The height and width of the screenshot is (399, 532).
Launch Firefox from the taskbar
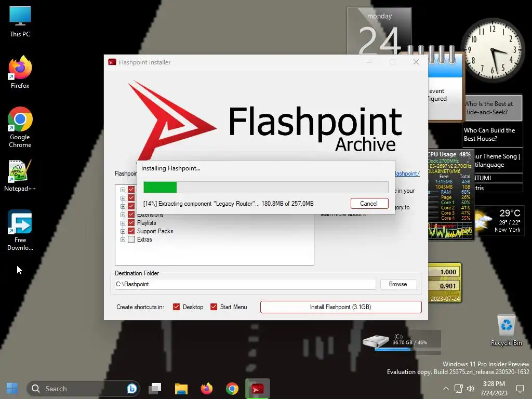click(207, 389)
